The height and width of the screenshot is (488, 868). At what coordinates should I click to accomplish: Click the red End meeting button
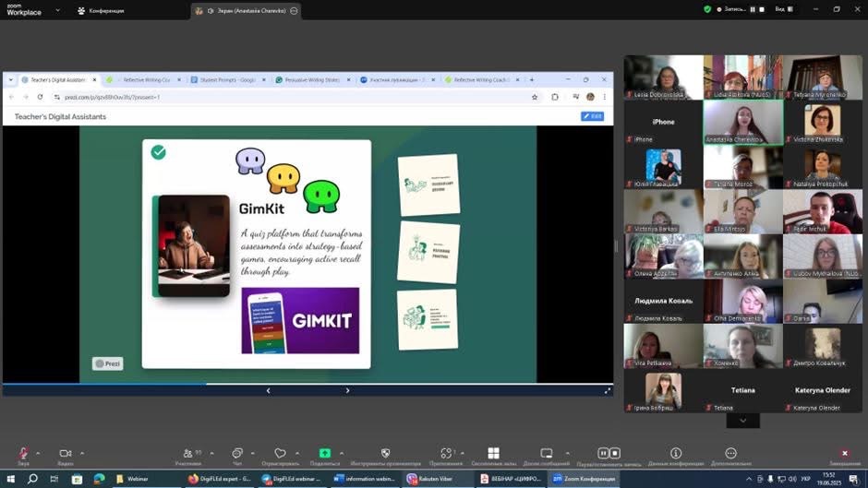[845, 453]
